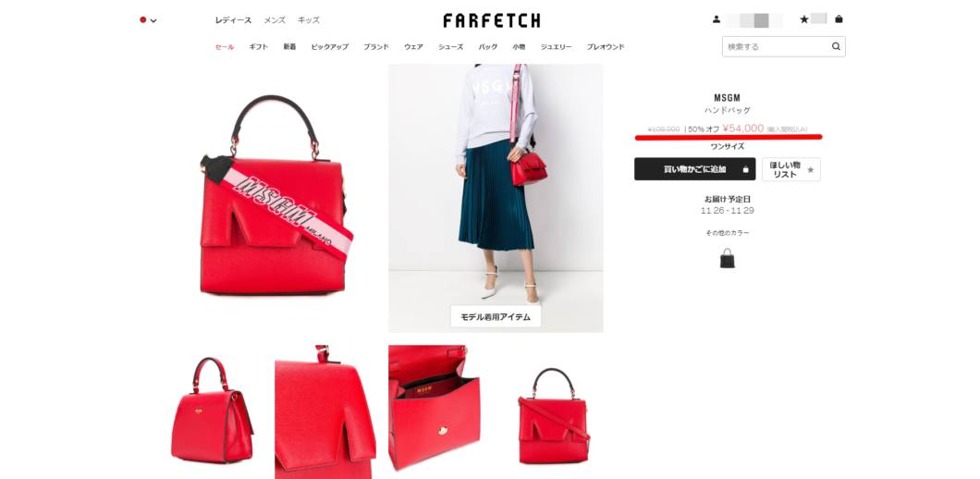Image resolution: width=980 pixels, height=479 pixels.
Task: Select the black bag color swatch
Action: [727, 258]
